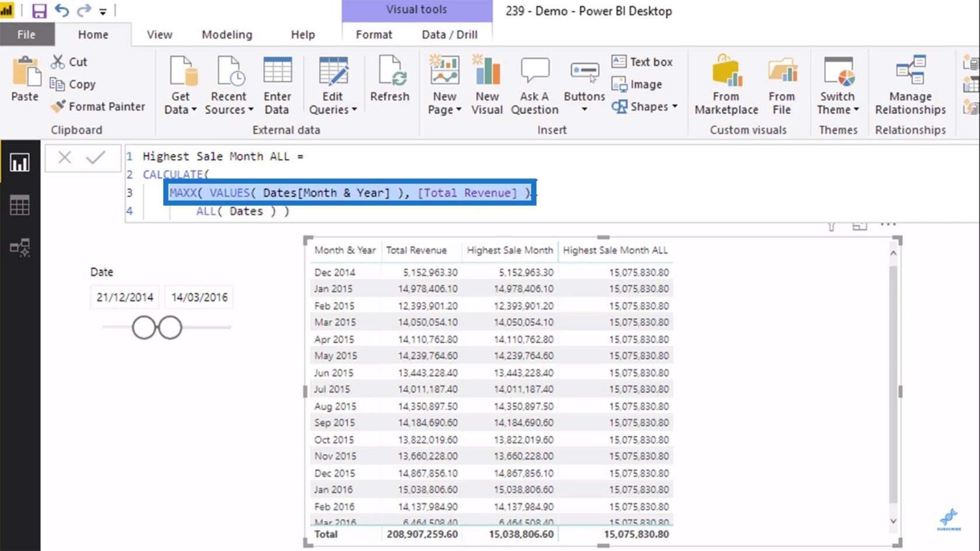The image size is (980, 551).
Task: Click the left date slider handle
Action: (144, 328)
